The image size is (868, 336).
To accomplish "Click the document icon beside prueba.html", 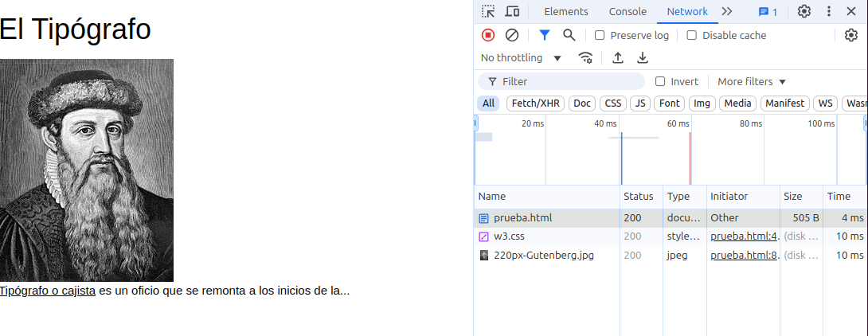I will 484,218.
